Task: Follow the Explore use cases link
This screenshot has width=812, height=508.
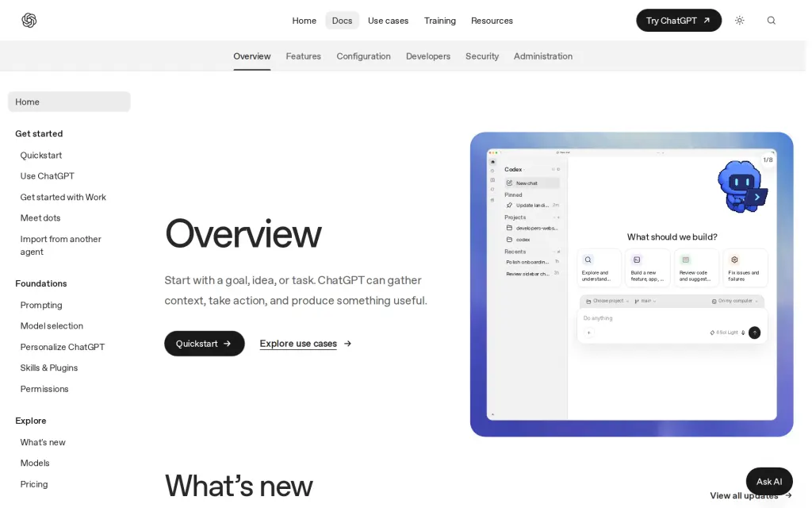Action: click(305, 343)
